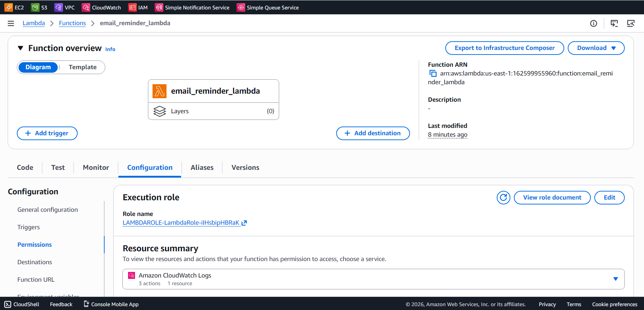Click the email_reminder_lambda function box in diagram
This screenshot has width=644, height=310.
click(213, 91)
